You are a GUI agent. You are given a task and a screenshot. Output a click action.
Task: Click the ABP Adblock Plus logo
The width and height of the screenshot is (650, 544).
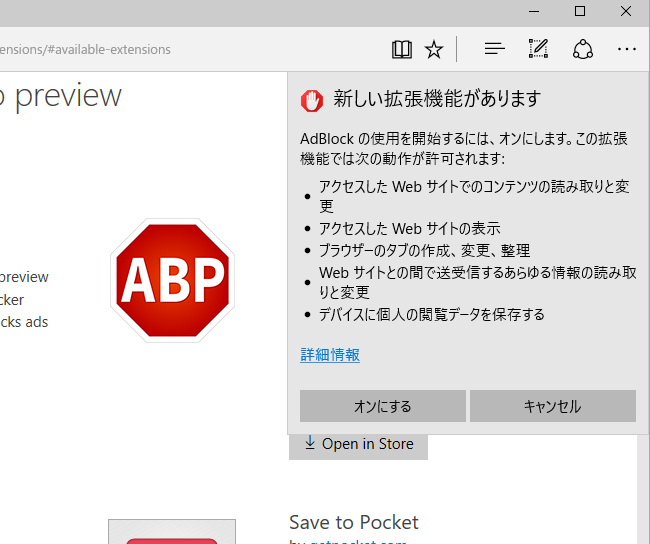click(x=172, y=281)
